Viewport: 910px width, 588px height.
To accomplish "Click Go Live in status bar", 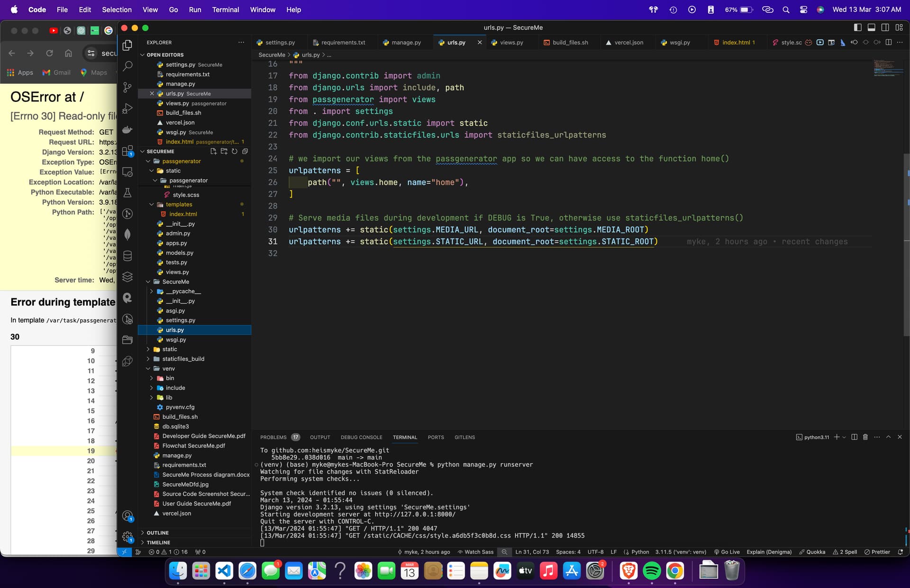I will (727, 552).
